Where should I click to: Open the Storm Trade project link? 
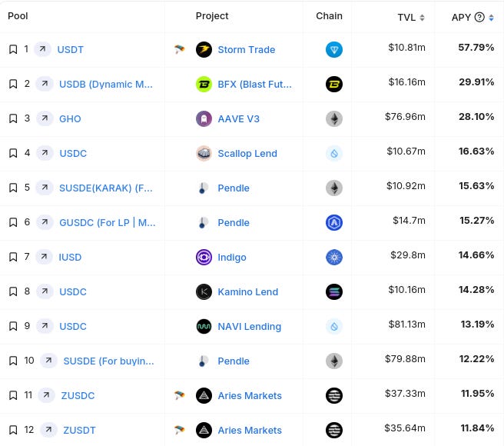pos(247,49)
